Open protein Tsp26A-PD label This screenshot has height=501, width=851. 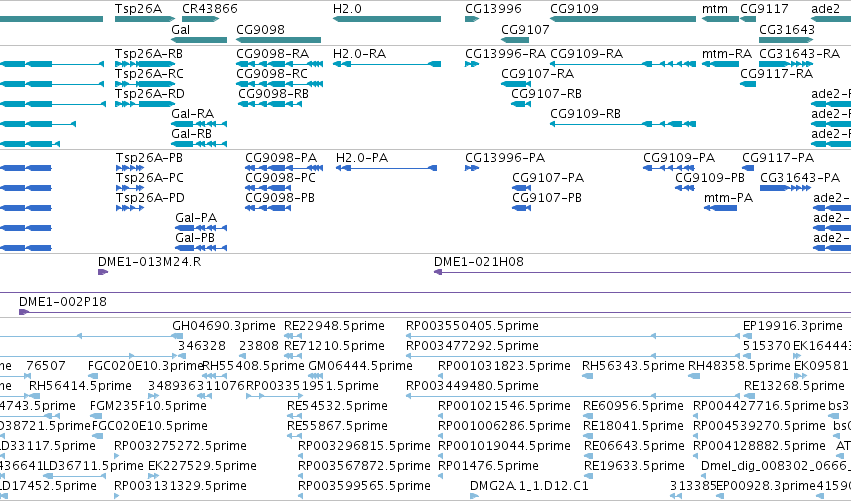tap(150, 198)
